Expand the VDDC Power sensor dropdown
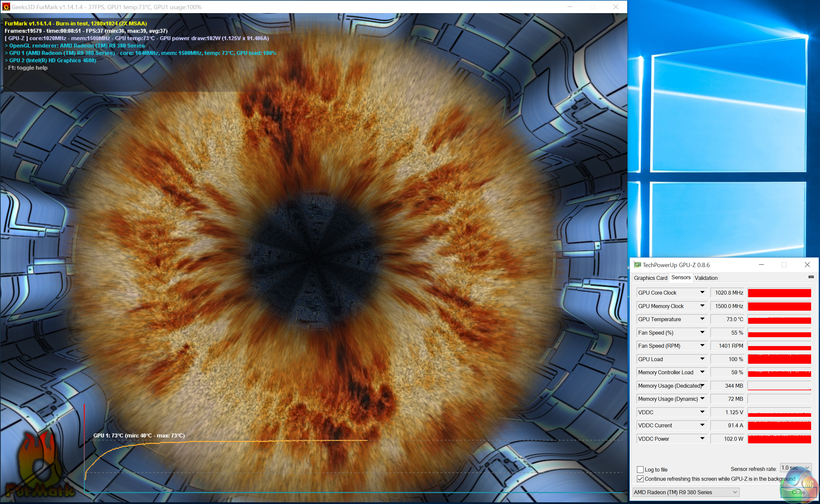The width and height of the screenshot is (820, 504). 702,439
